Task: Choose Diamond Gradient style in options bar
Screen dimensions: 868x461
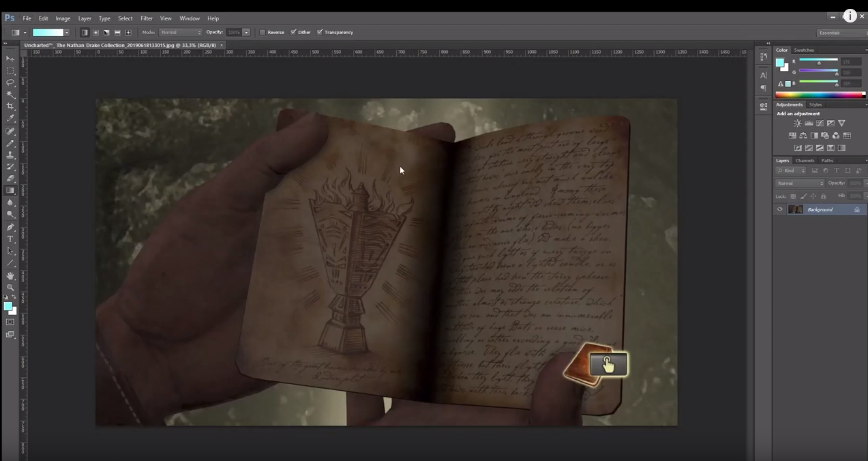Action: pos(128,32)
